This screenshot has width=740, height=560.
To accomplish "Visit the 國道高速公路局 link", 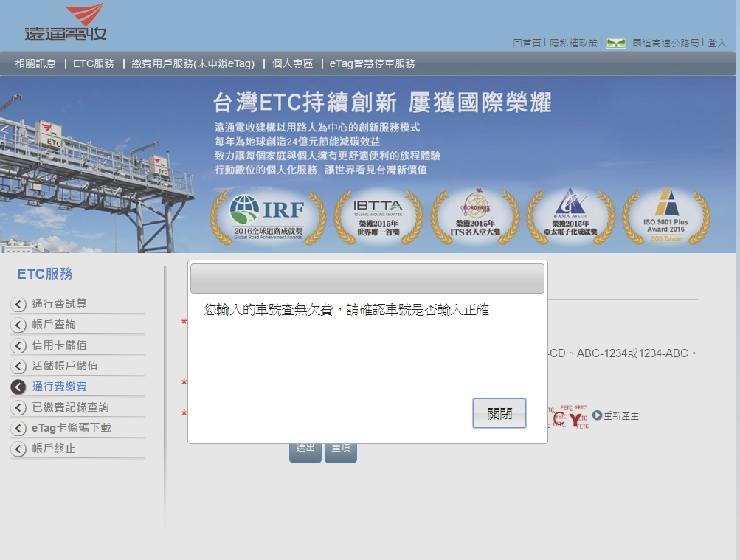I will click(665, 44).
